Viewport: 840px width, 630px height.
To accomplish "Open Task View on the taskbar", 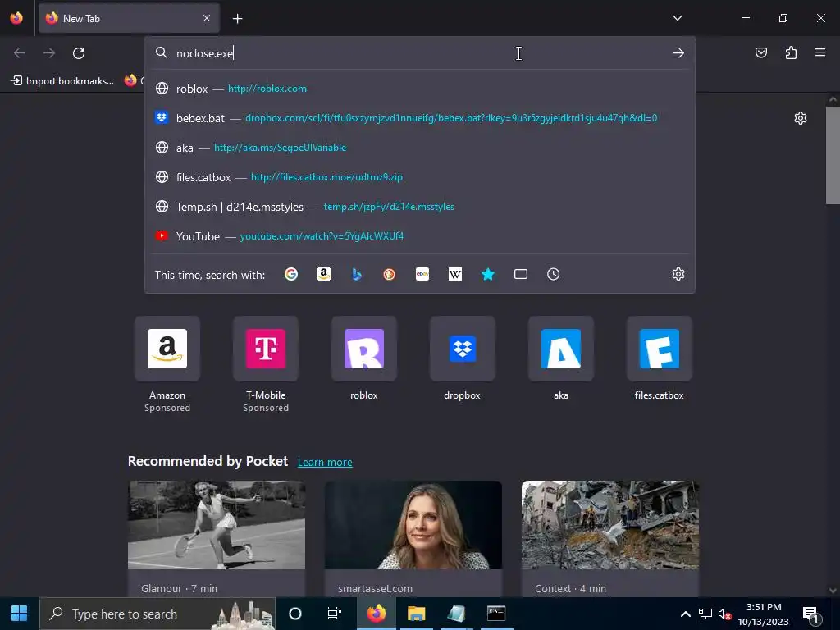I will (x=335, y=614).
